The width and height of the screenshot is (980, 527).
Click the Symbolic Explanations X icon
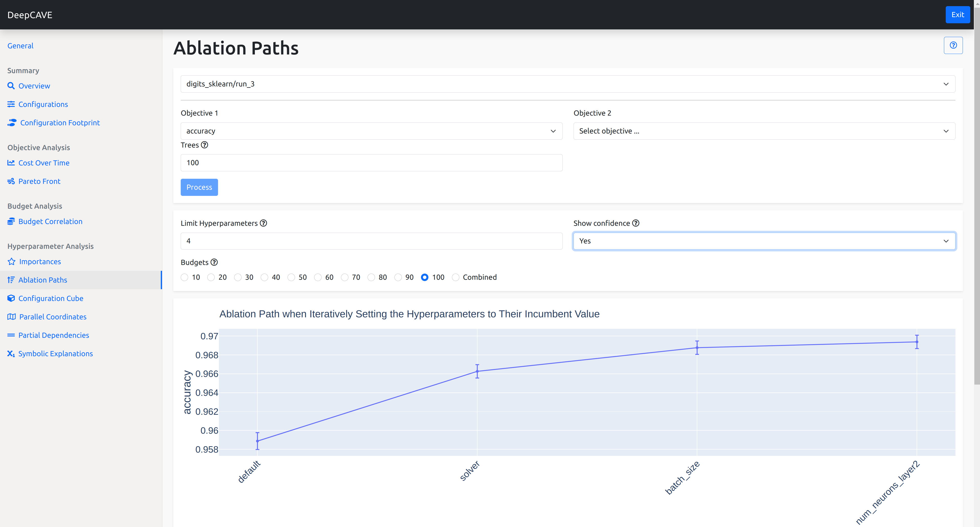click(11, 353)
